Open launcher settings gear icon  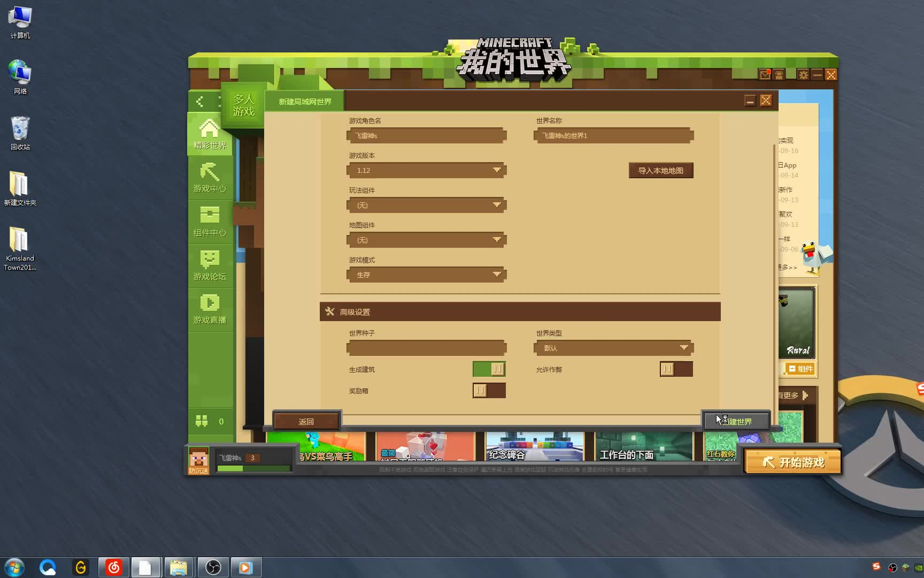point(803,75)
